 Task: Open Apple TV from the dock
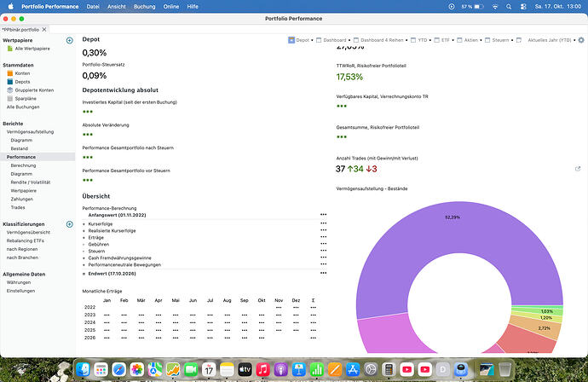pos(245,369)
